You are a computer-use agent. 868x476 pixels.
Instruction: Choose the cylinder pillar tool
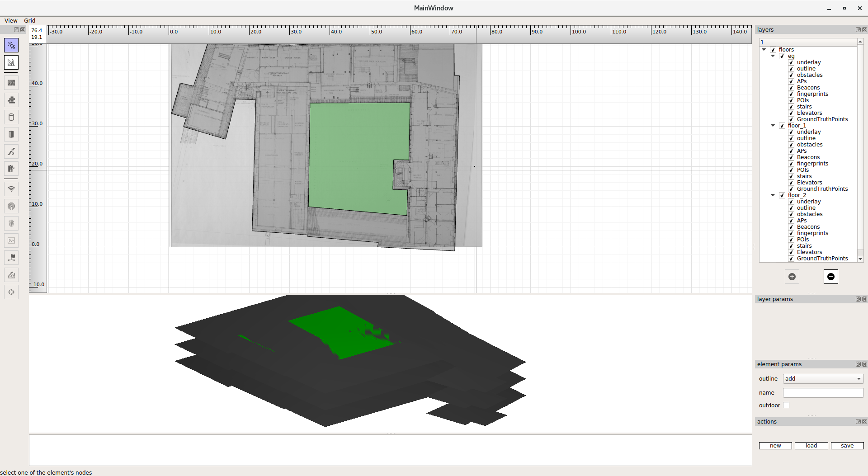[x=11, y=117]
